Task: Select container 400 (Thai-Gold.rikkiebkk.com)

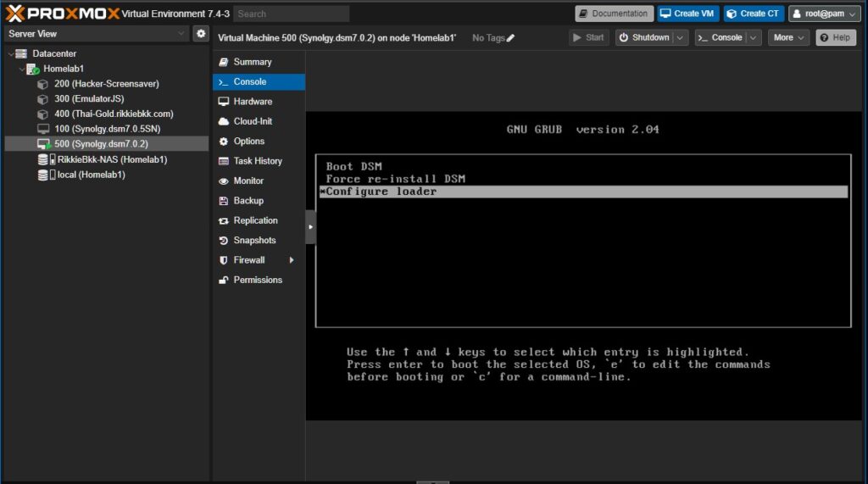Action: click(x=114, y=114)
